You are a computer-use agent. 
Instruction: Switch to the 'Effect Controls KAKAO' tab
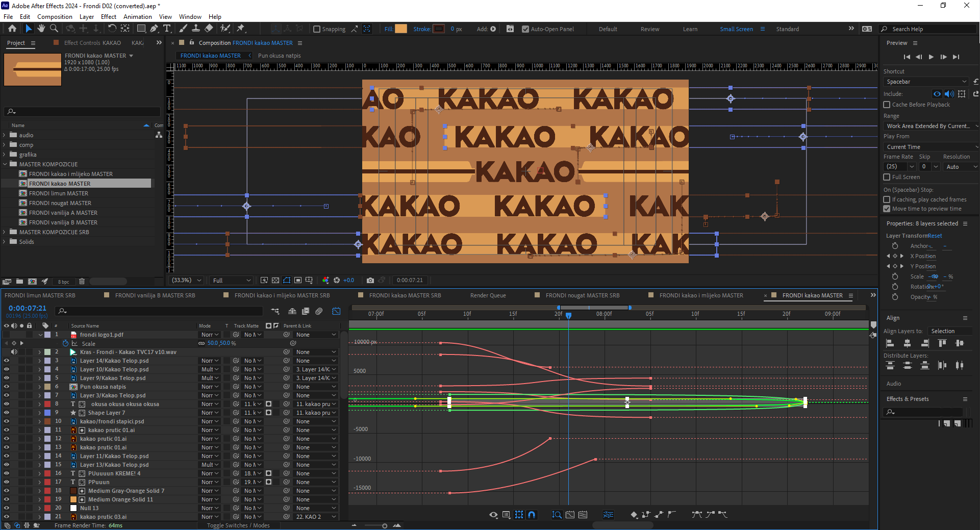pos(92,43)
